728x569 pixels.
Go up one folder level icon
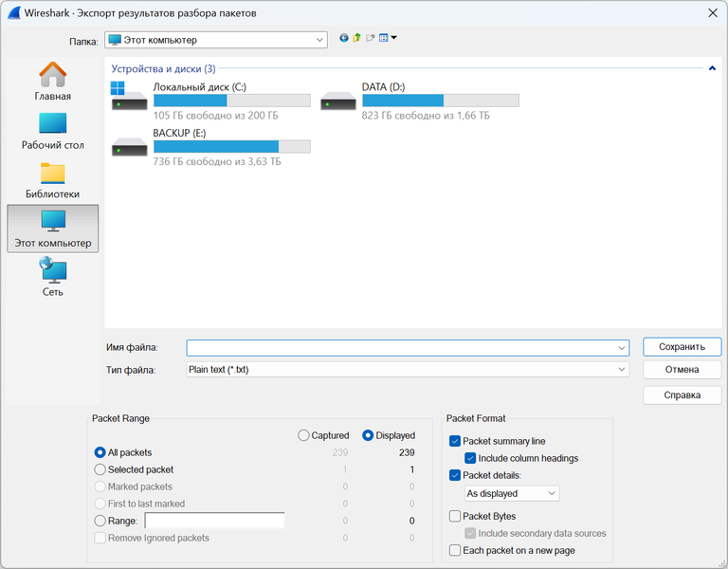[356, 38]
